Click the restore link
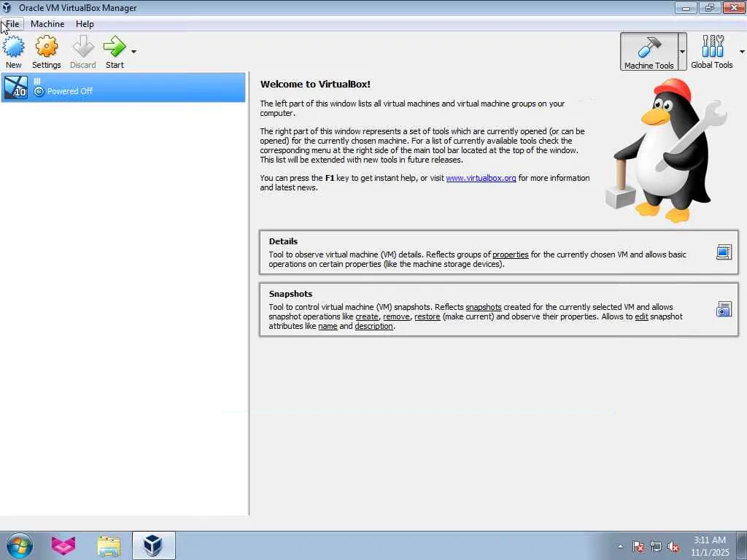Image resolution: width=747 pixels, height=560 pixels. (x=427, y=316)
